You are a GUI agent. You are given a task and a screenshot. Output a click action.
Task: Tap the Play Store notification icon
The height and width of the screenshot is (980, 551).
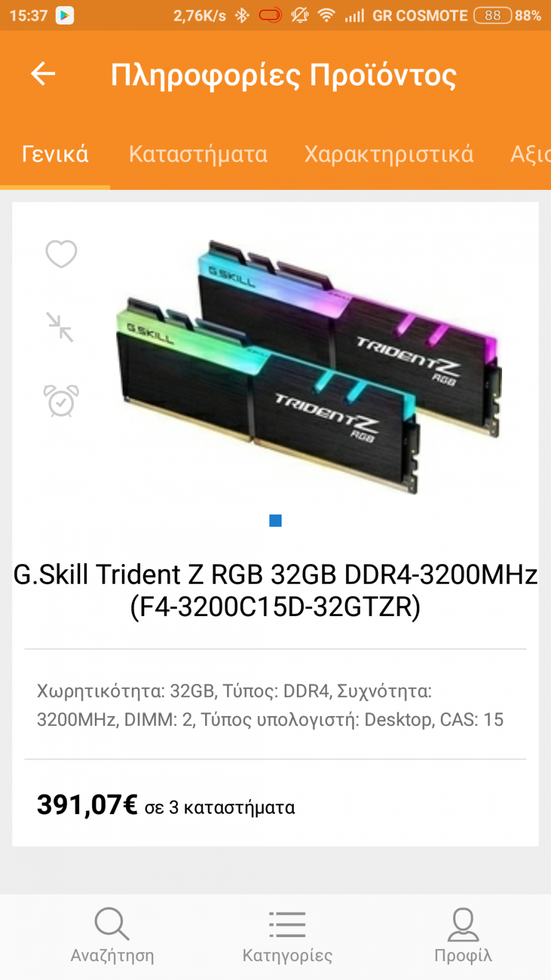[x=65, y=15]
